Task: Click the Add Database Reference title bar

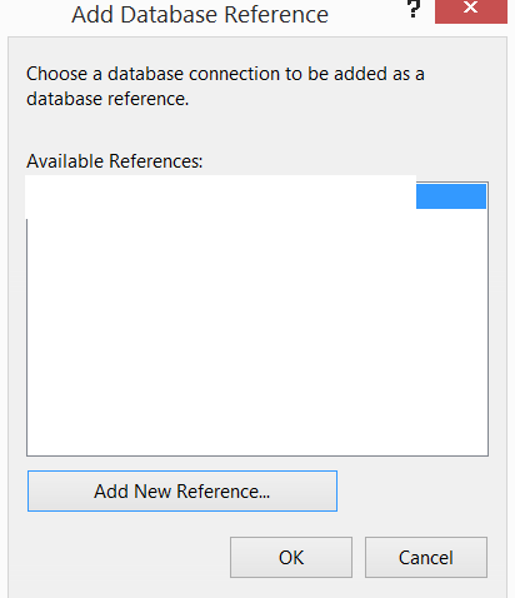Action: point(200,14)
